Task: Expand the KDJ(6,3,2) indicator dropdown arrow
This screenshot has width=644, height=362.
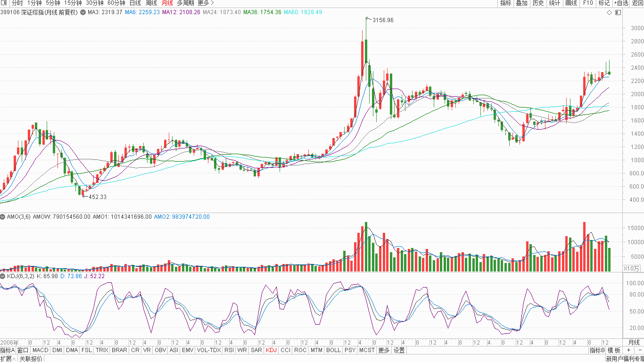Action: 3,276
